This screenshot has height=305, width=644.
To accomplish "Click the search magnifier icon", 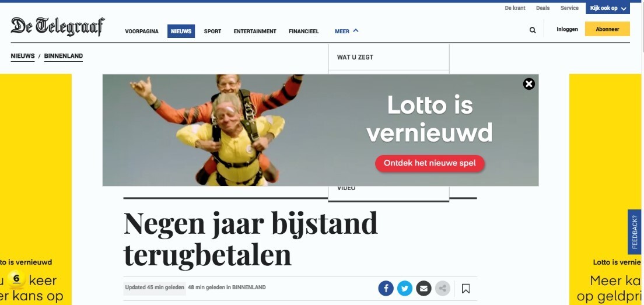I will click(532, 30).
